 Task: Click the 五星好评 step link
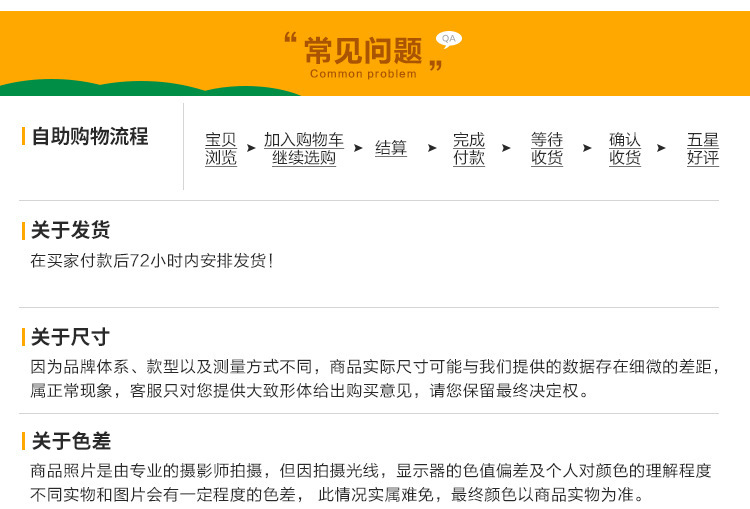(702, 148)
